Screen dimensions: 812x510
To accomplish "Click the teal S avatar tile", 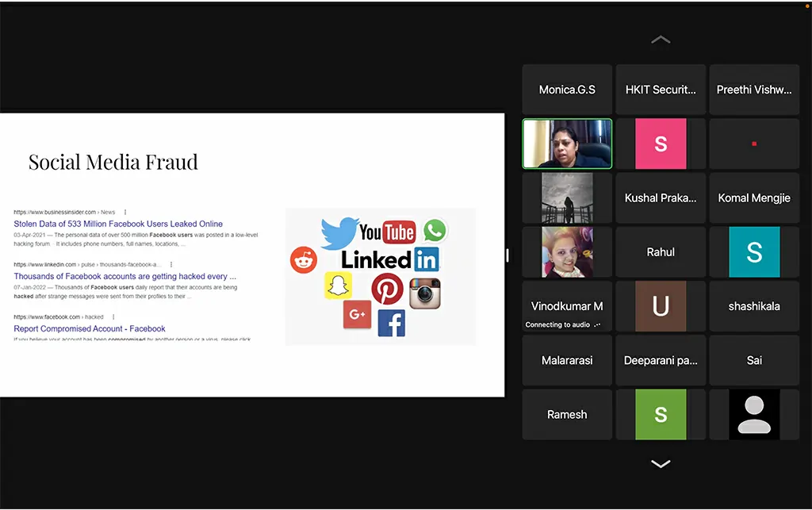I will pyautogui.click(x=754, y=252).
